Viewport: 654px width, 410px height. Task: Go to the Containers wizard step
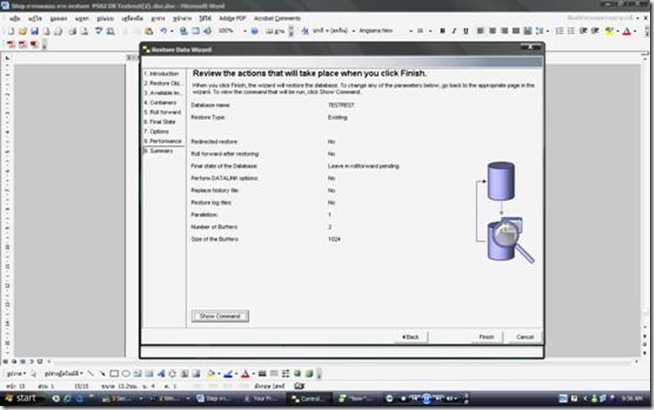[161, 102]
